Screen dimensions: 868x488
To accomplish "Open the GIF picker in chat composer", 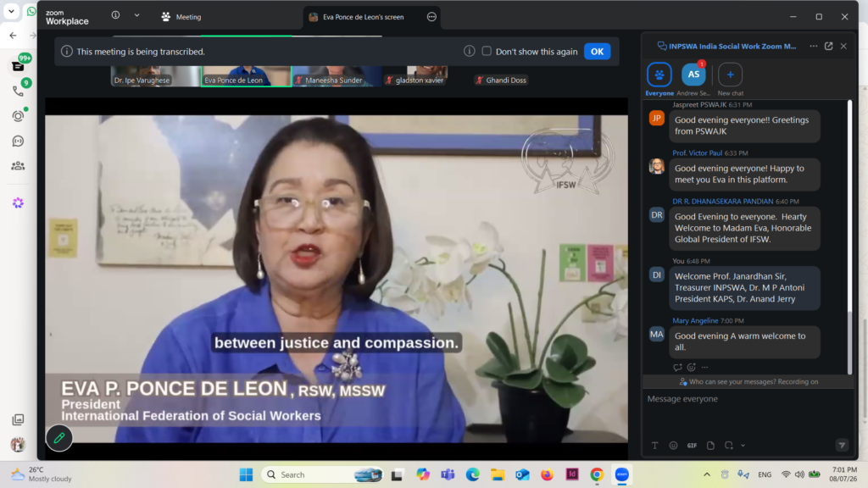I will pos(692,446).
